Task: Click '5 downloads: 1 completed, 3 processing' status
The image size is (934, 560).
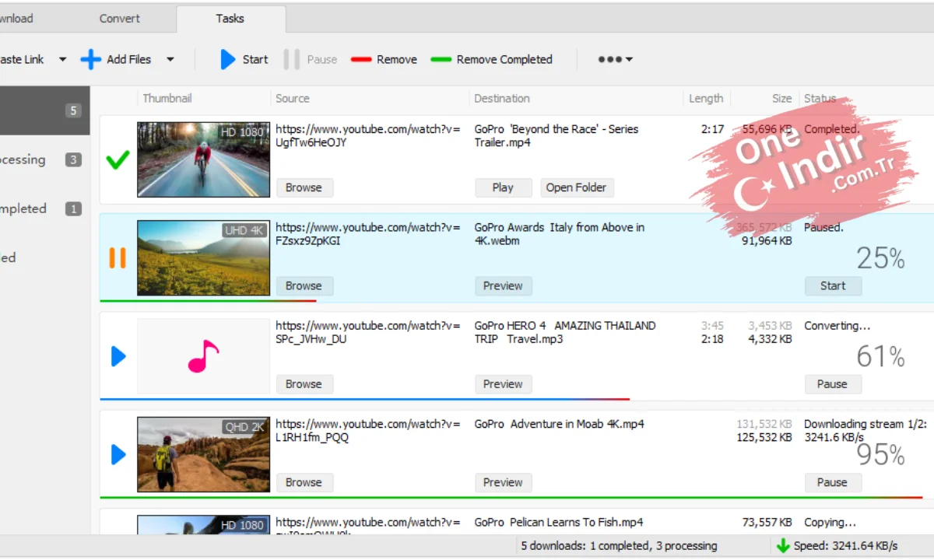Action: (x=619, y=545)
